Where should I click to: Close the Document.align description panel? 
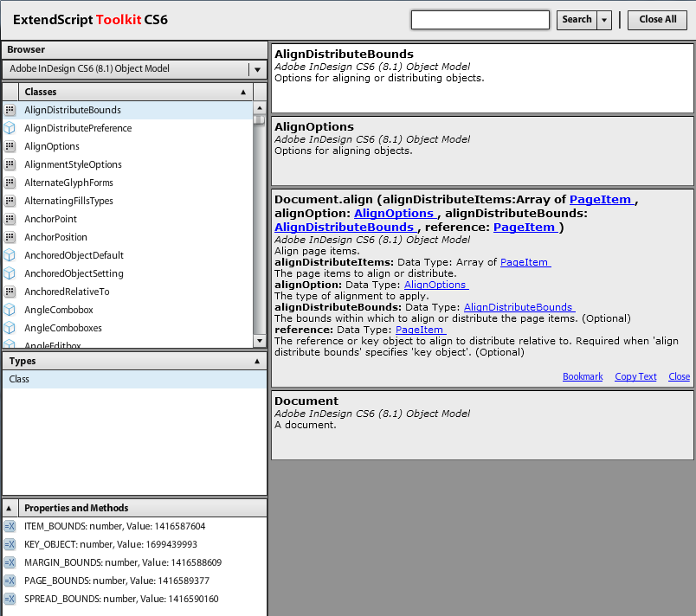(680, 376)
